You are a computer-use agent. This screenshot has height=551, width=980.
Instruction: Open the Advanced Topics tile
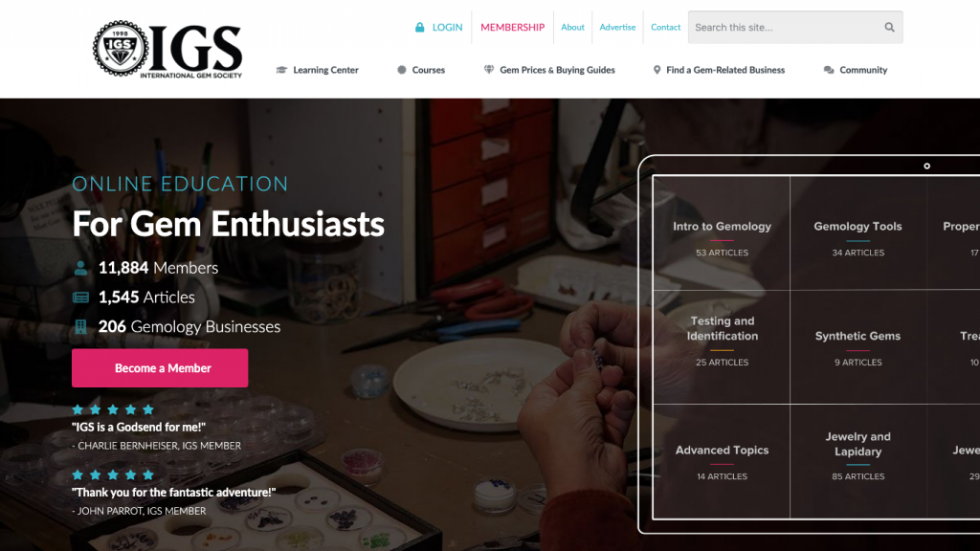click(722, 461)
